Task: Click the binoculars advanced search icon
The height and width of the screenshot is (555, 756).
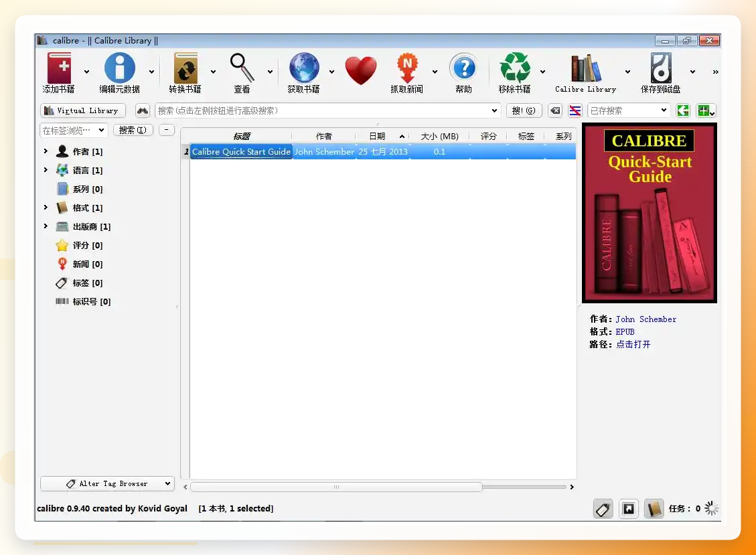Action: [142, 110]
